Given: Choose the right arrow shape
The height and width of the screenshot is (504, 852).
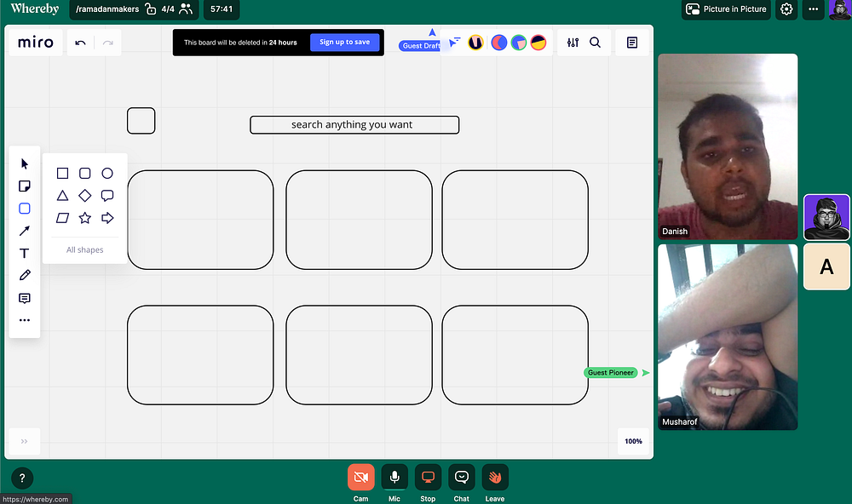Looking at the screenshot, I should 107,218.
